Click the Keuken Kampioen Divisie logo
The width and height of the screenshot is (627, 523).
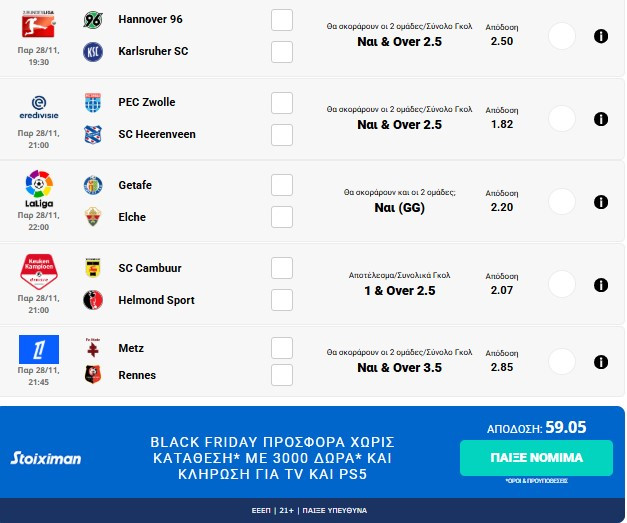coord(38,270)
